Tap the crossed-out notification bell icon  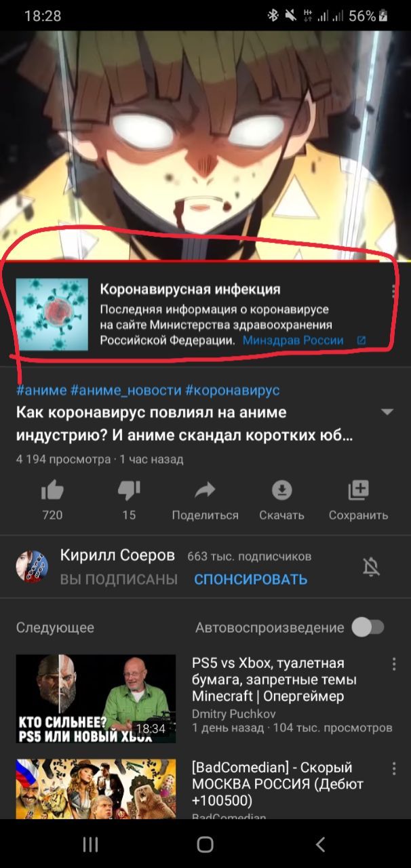coord(371,567)
